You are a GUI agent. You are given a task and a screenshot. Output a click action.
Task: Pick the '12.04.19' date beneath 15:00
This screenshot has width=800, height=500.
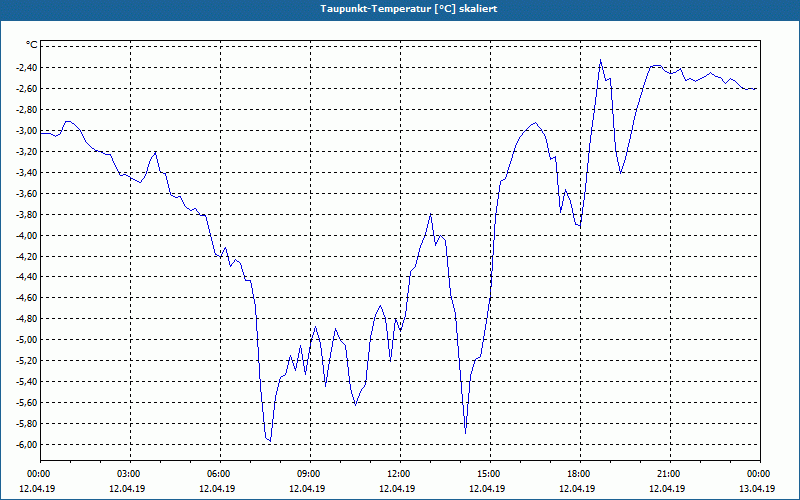coord(487,488)
